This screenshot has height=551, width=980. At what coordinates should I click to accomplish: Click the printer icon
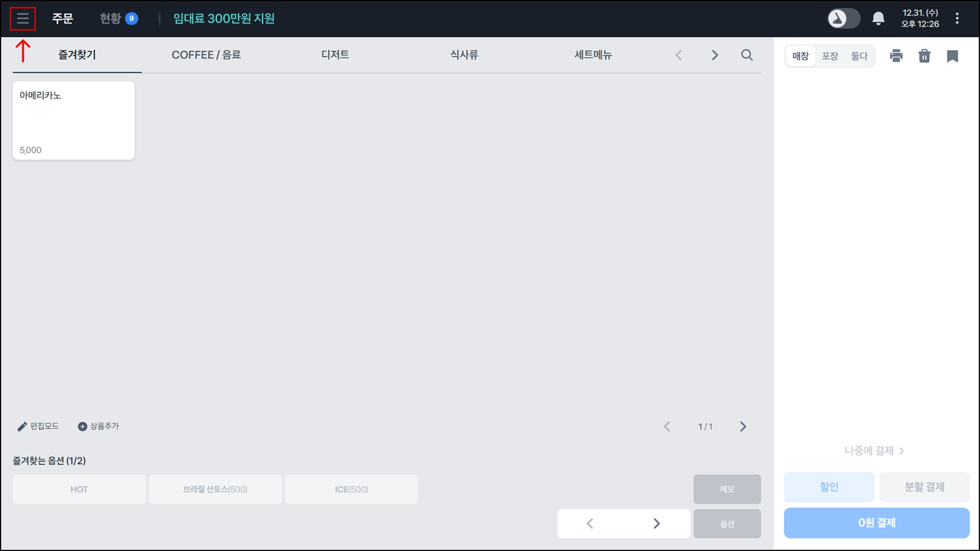(896, 56)
